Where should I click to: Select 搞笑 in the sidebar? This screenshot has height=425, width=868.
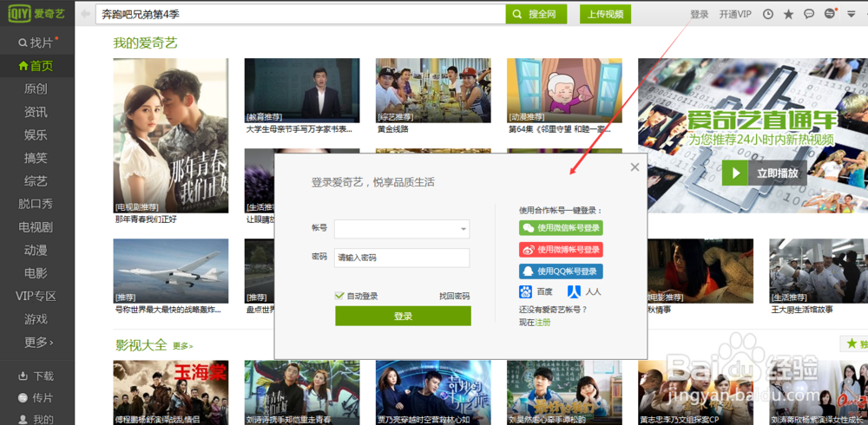(x=37, y=158)
